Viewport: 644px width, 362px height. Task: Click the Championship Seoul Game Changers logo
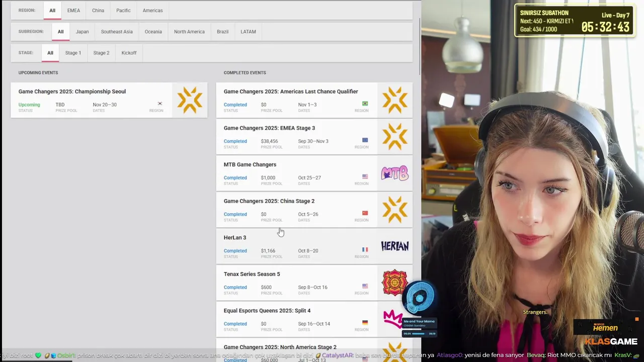tap(190, 100)
